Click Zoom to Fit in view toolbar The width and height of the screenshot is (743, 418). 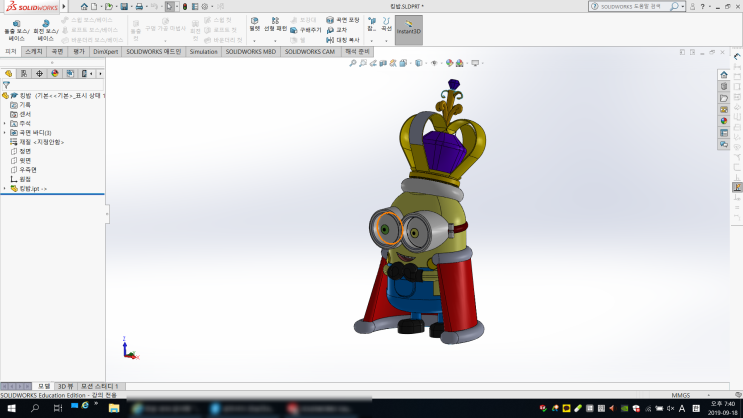tap(353, 63)
